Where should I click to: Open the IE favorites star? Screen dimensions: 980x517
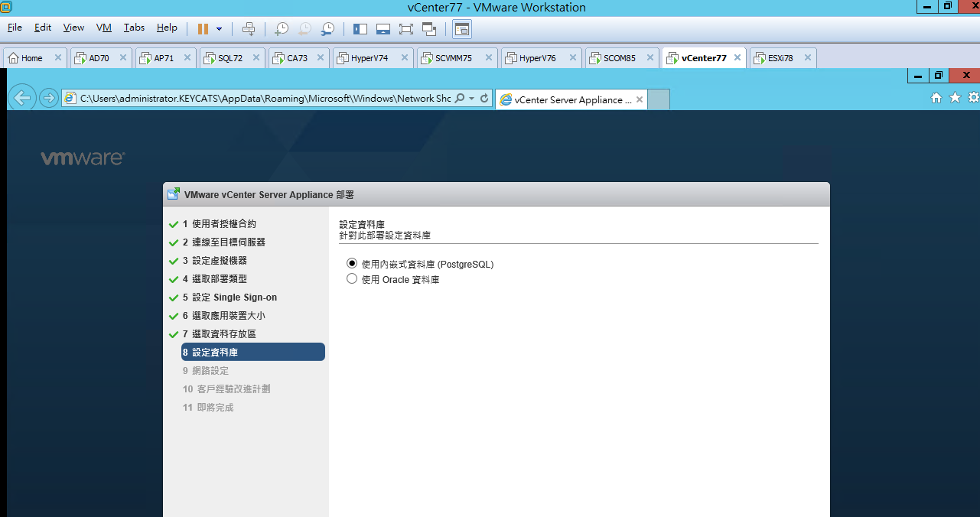coord(955,98)
